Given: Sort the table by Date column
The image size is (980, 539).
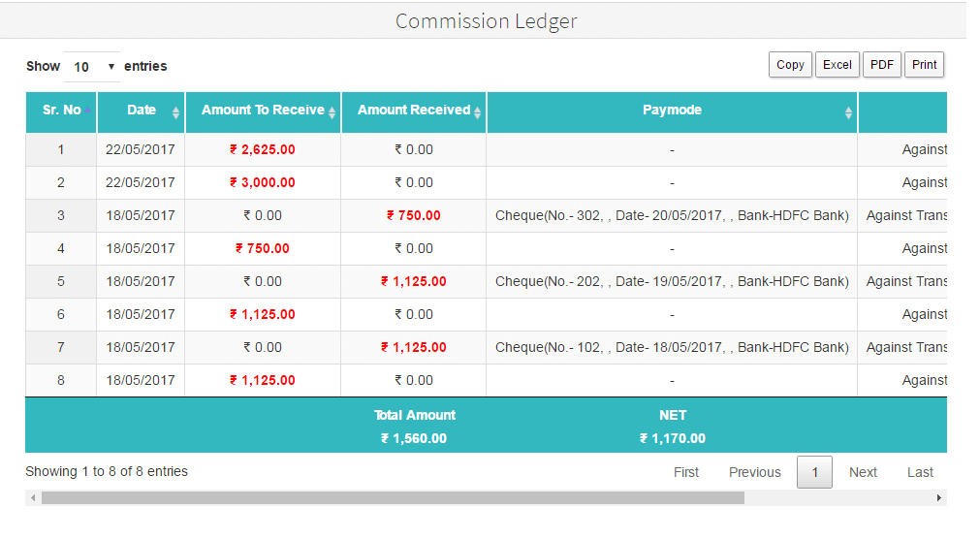Looking at the screenshot, I should pyautogui.click(x=175, y=112).
